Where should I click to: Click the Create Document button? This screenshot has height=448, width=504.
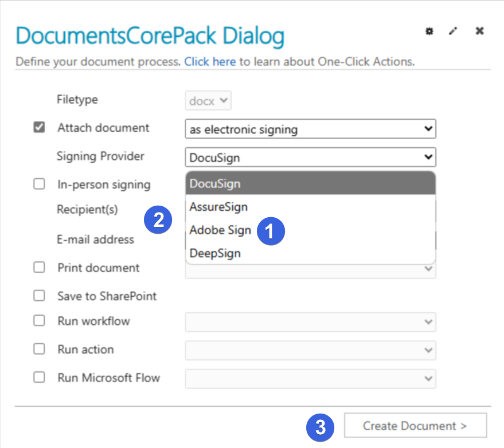[415, 426]
